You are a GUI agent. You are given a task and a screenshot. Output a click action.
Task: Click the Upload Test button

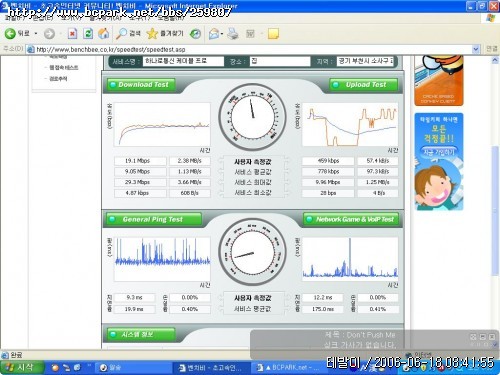364,85
